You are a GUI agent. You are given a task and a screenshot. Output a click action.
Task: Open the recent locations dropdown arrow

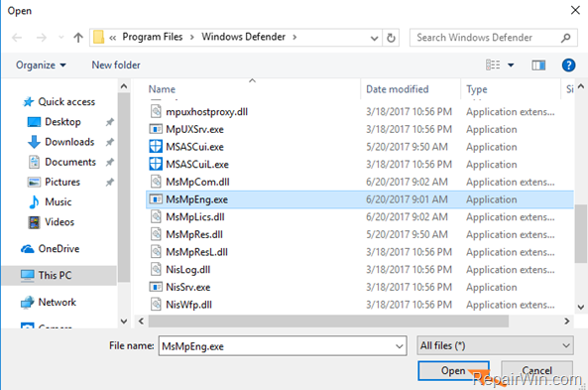click(x=60, y=38)
